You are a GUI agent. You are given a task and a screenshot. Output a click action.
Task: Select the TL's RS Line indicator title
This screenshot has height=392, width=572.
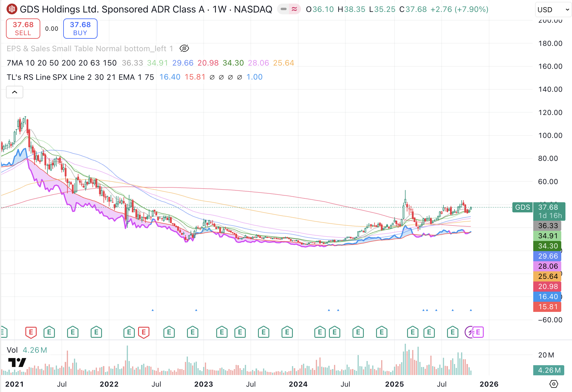click(80, 77)
